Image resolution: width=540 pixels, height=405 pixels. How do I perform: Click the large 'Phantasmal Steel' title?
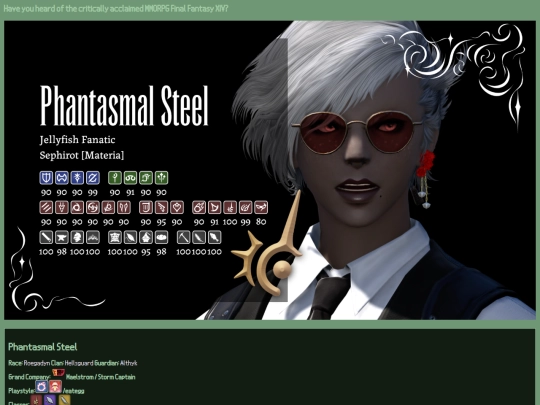pos(124,105)
